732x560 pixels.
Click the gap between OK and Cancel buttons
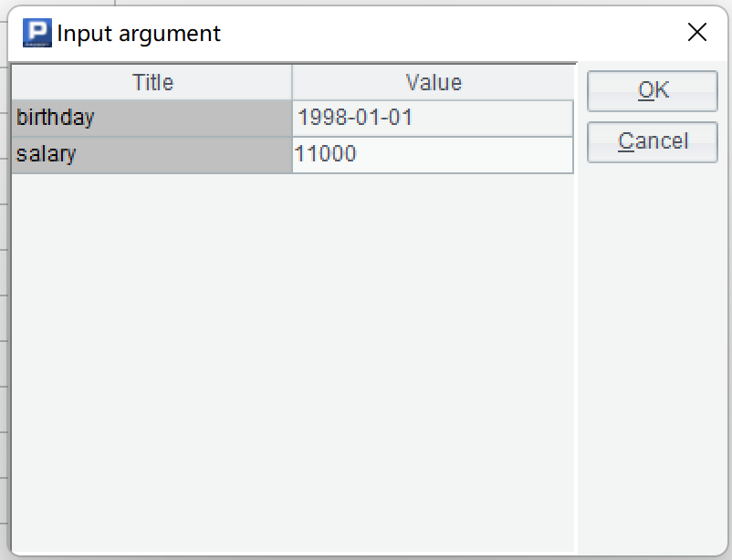point(653,116)
